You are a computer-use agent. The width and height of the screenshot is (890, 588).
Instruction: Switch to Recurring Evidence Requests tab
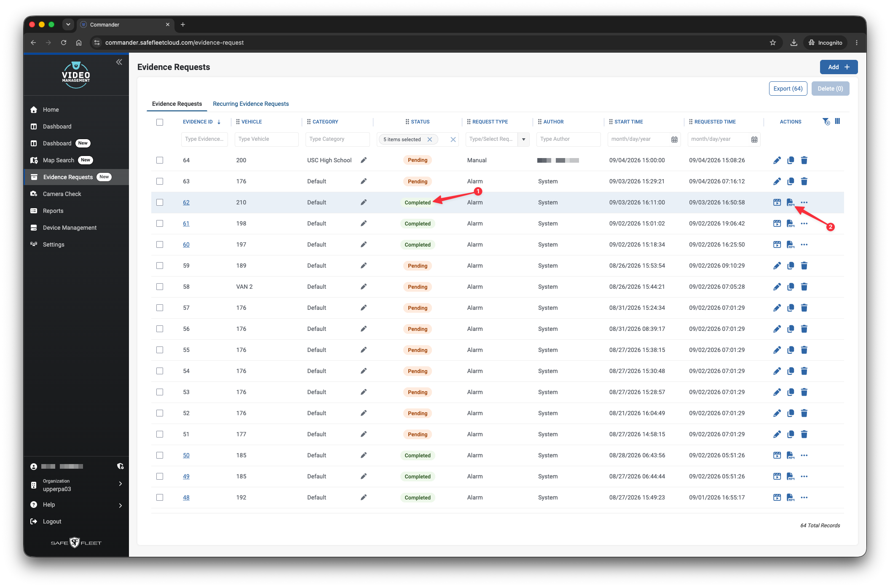pos(251,104)
